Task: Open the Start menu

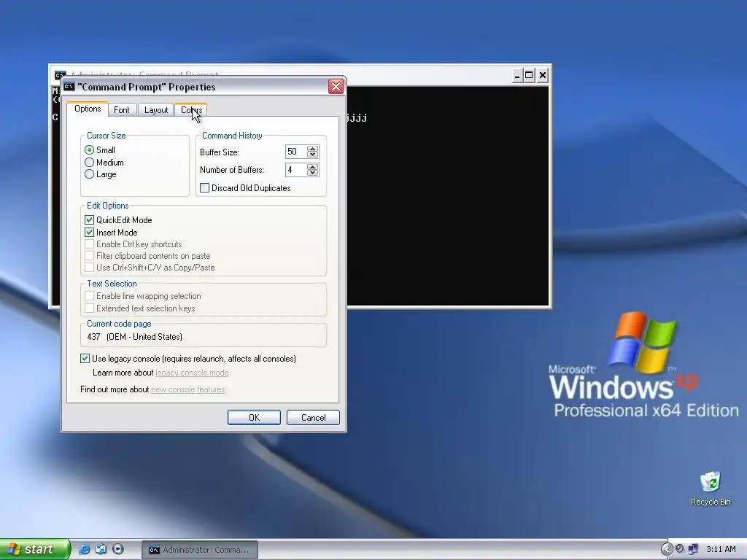Action: pyautogui.click(x=34, y=550)
